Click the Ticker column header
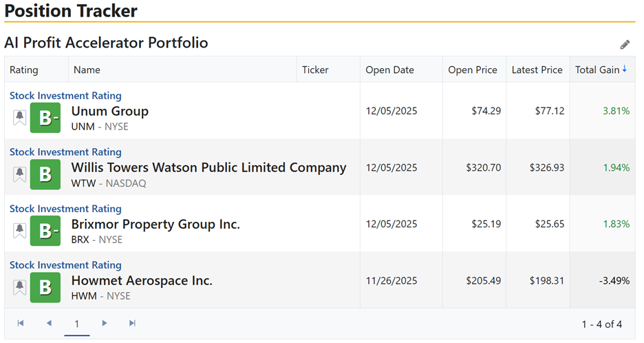Image resolution: width=644 pixels, height=343 pixels. coord(315,70)
